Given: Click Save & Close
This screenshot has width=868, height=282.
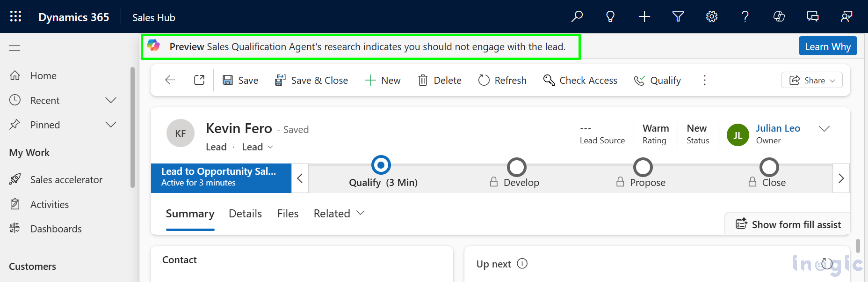Looking at the screenshot, I should coord(311,80).
